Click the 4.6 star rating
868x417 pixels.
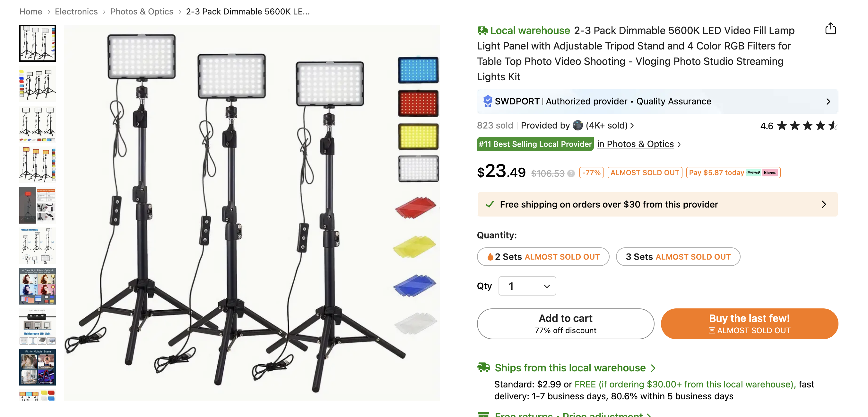pos(798,126)
